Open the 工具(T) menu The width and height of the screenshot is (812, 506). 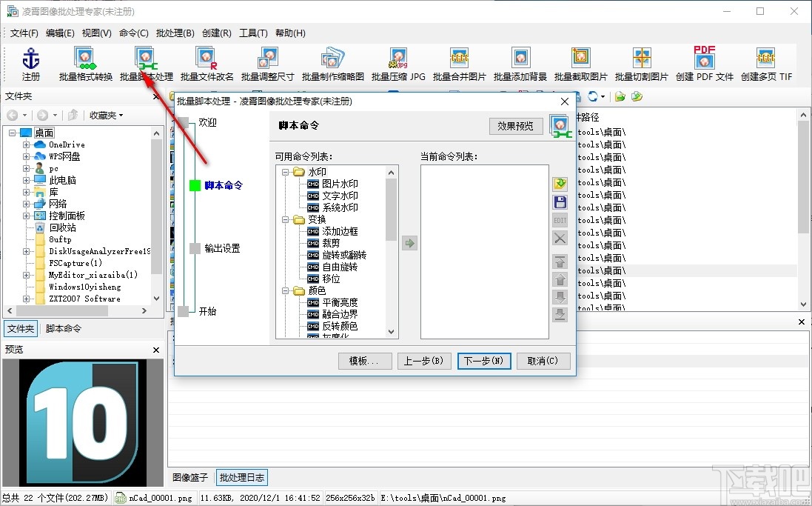[x=252, y=33]
